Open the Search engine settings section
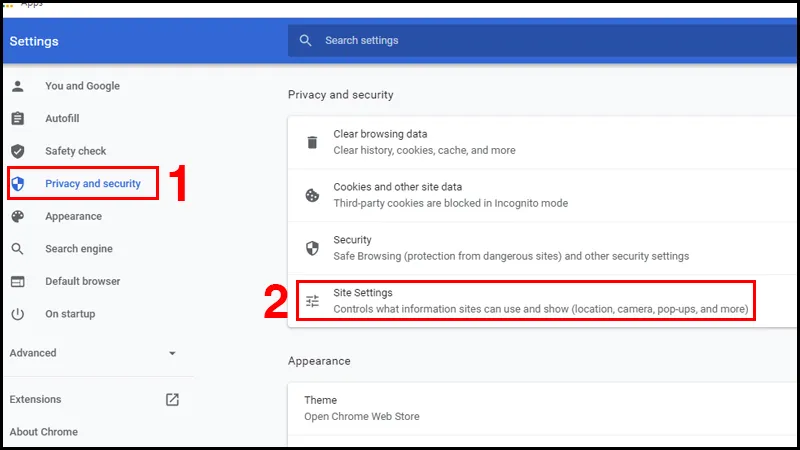Viewport: 800px width, 450px height. coord(79,249)
